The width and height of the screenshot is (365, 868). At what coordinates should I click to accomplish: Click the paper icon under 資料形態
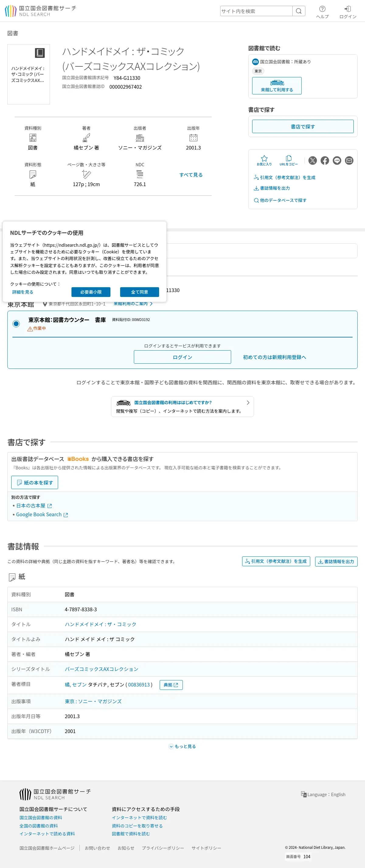[x=33, y=174]
